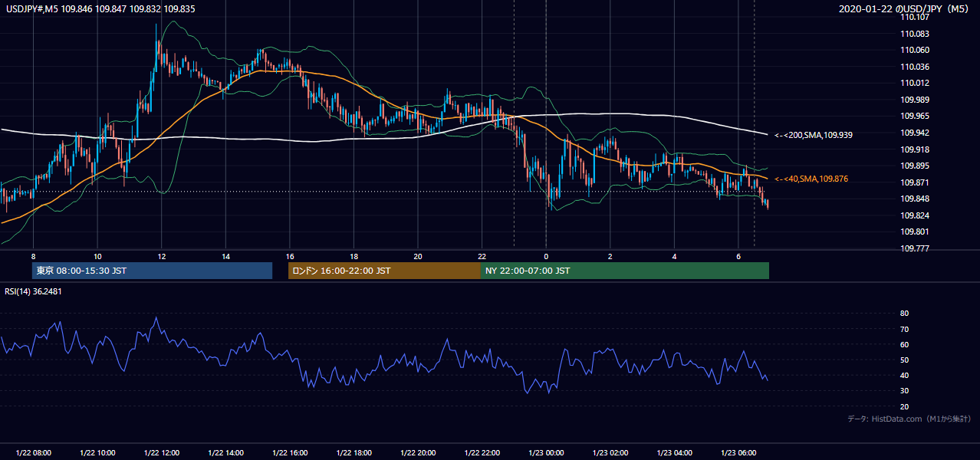980x460 pixels.
Task: Click RSI scale value 20
Action: tap(904, 406)
